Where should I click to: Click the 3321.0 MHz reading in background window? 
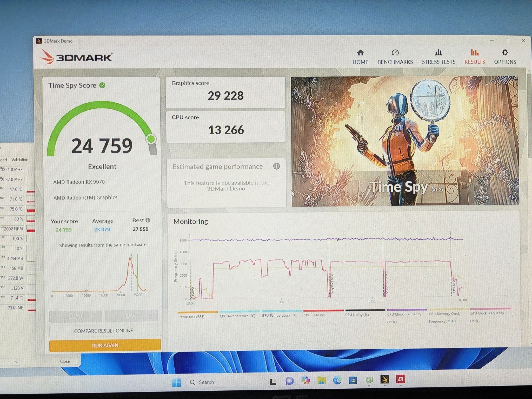click(x=11, y=169)
